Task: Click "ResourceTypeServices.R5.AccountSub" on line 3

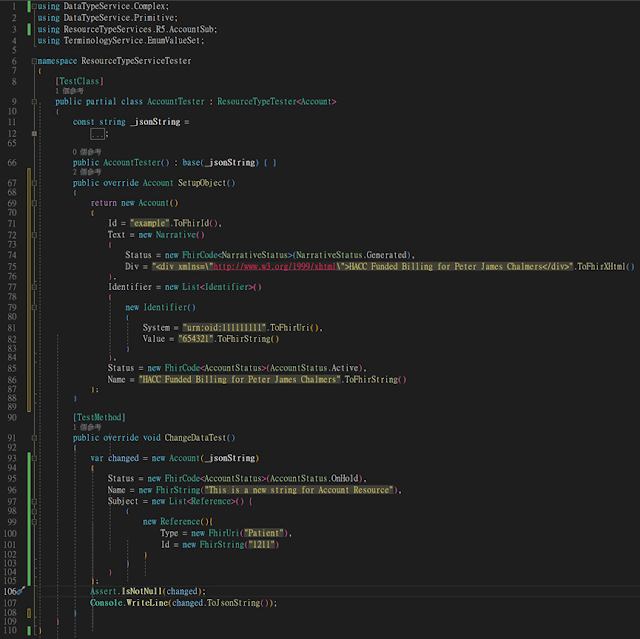Action: click(139, 29)
